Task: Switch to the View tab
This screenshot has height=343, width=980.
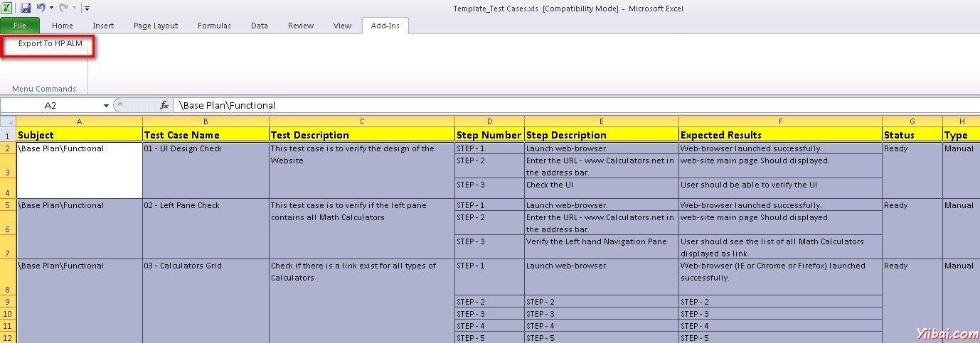Action: [x=342, y=26]
